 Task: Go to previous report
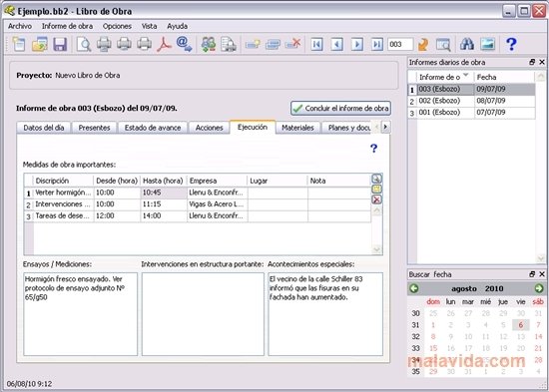coord(336,45)
